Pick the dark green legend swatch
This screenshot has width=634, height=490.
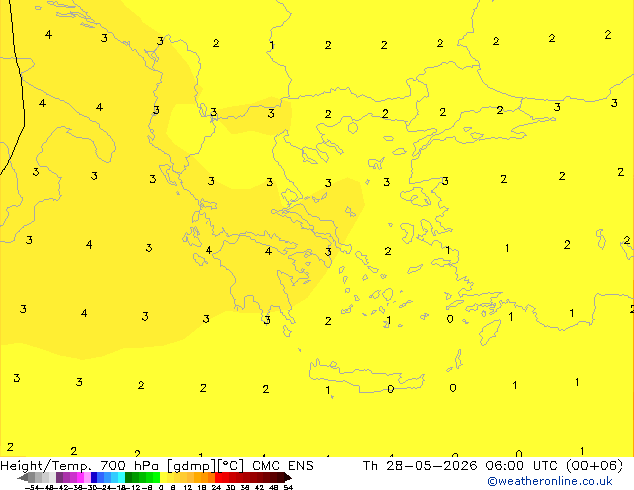pos(128,477)
